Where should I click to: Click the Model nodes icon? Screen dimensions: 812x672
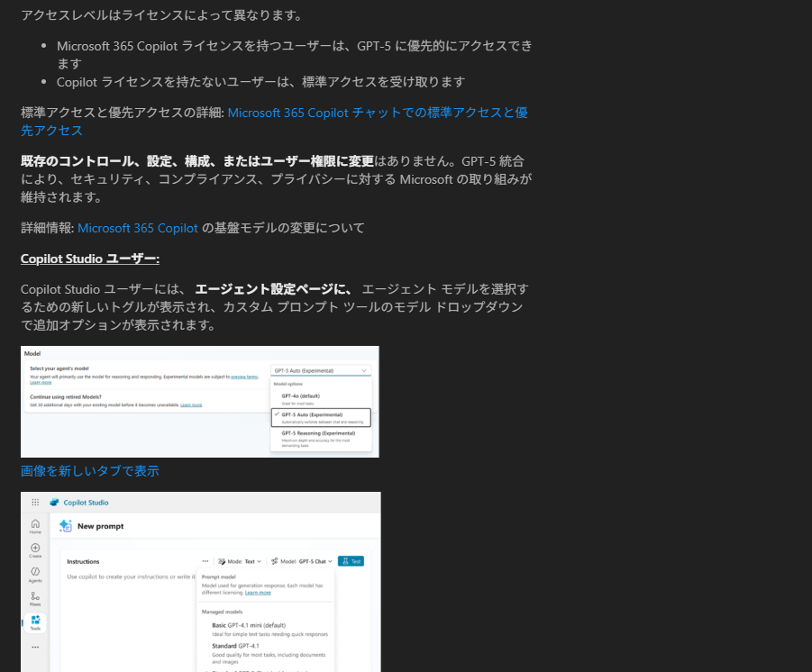tap(275, 561)
